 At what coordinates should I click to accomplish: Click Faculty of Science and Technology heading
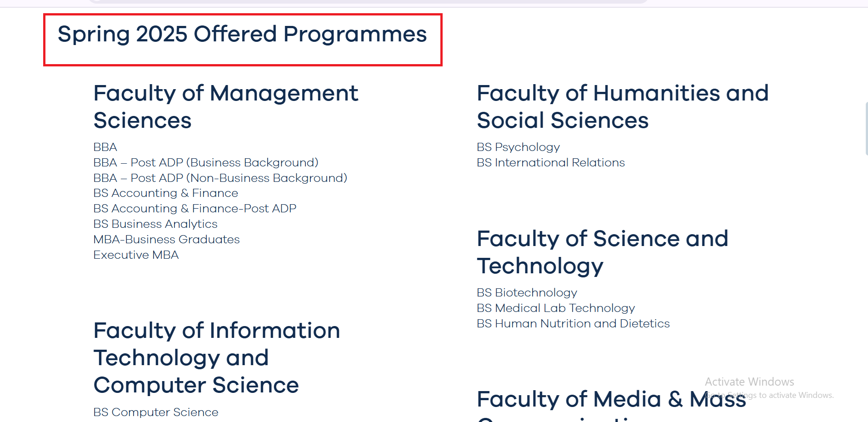603,252
